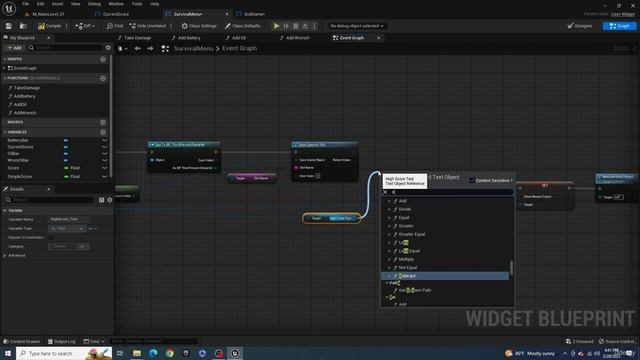Image resolution: width=640 pixels, height=360 pixels.
Task: Open the Window menu
Action: pos(116,4)
